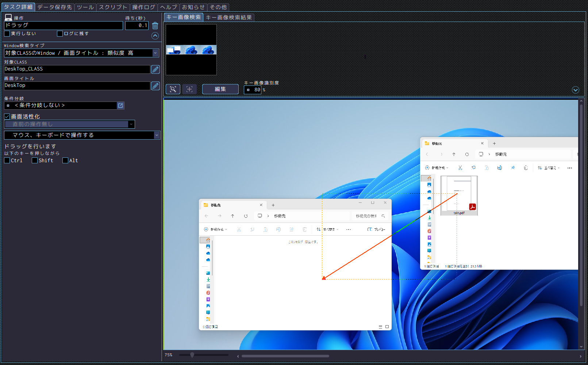Click the crosshair capture icon button
This screenshot has width=588, height=365.
pos(189,89)
